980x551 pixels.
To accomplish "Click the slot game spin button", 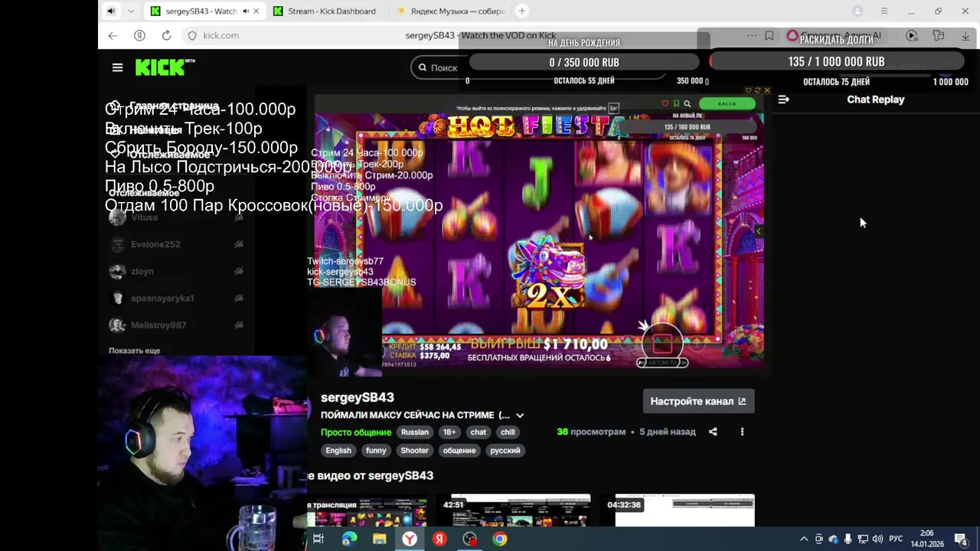I will point(662,344).
